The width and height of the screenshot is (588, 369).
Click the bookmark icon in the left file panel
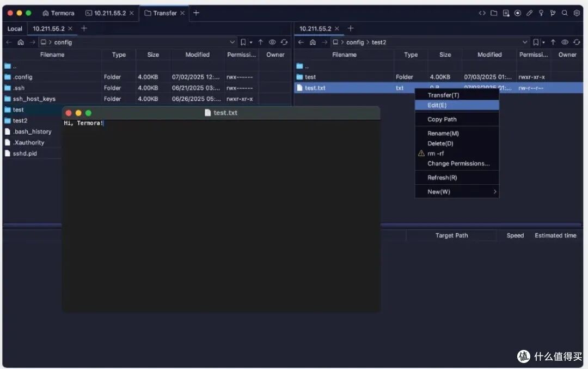[x=244, y=42]
